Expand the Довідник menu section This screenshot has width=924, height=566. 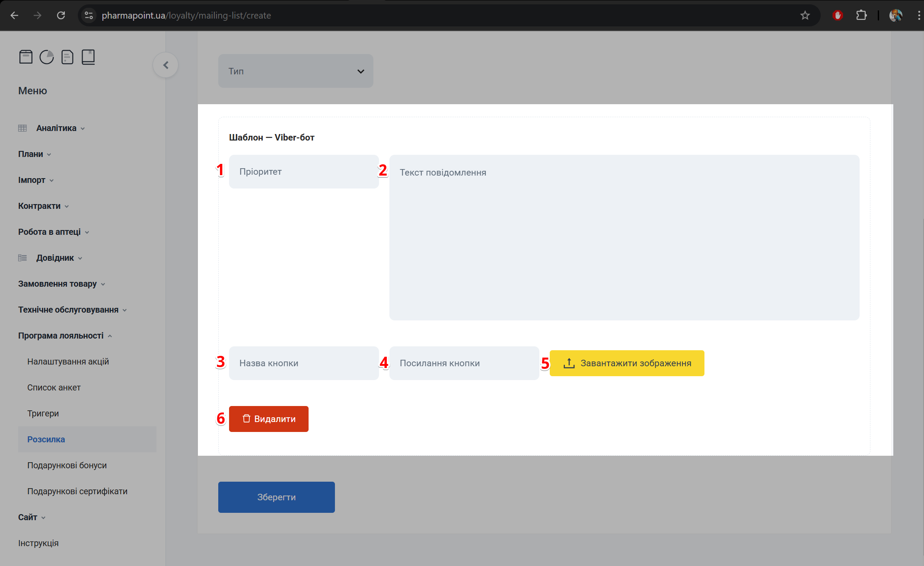point(55,258)
